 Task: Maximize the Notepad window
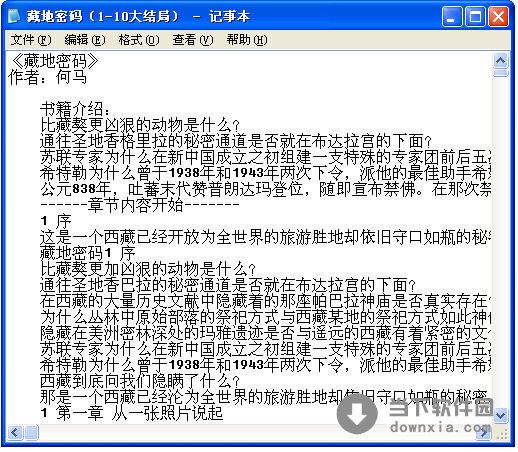coord(475,16)
